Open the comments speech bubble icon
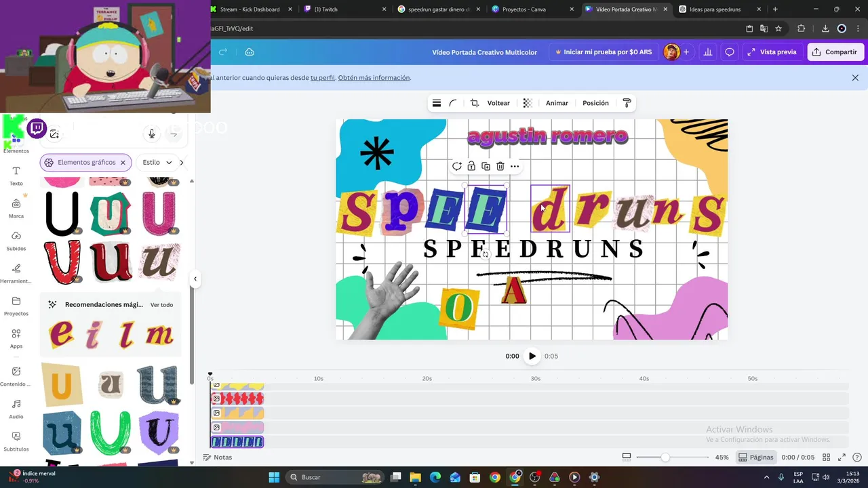This screenshot has width=868, height=488. point(730,52)
